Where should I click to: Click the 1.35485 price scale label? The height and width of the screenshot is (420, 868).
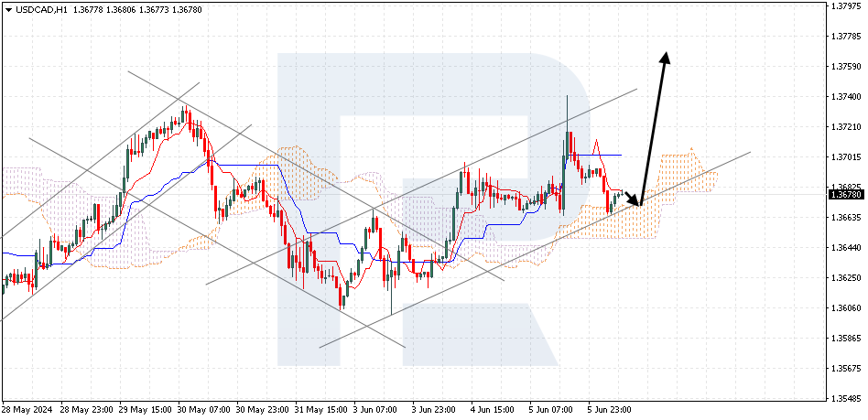(x=847, y=398)
